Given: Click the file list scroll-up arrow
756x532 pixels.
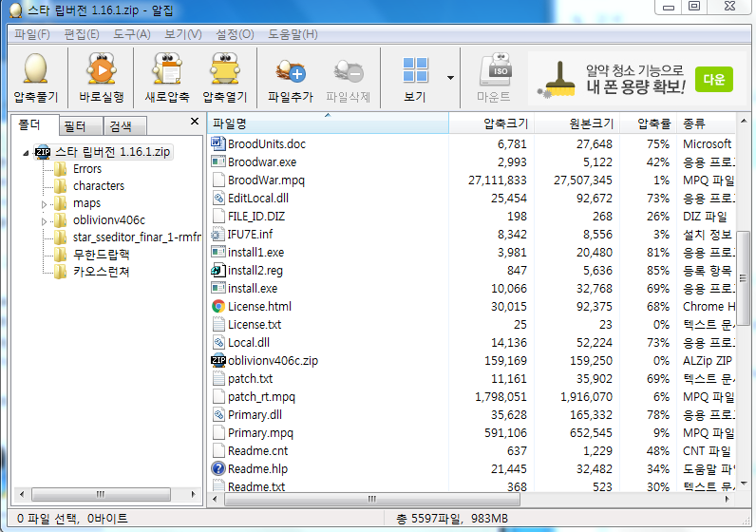Looking at the screenshot, I should [743, 121].
